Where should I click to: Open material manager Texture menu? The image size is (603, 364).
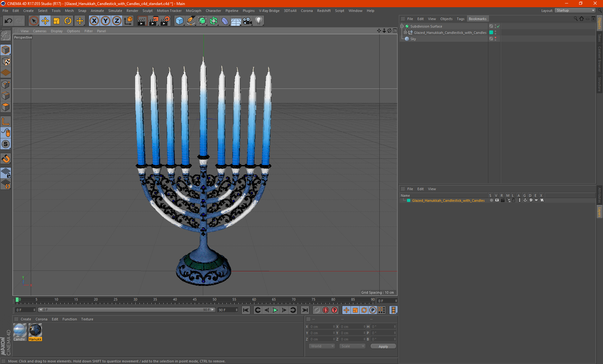(x=87, y=319)
